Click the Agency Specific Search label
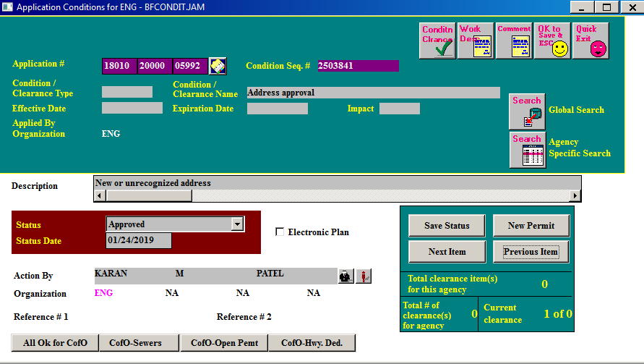 (580, 148)
